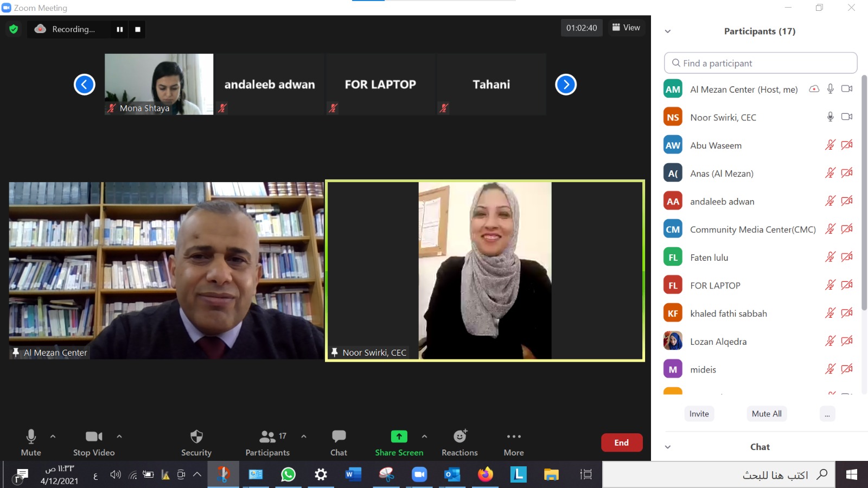Click the Find a participant search field
Screen dimensions: 868x488
(761, 63)
